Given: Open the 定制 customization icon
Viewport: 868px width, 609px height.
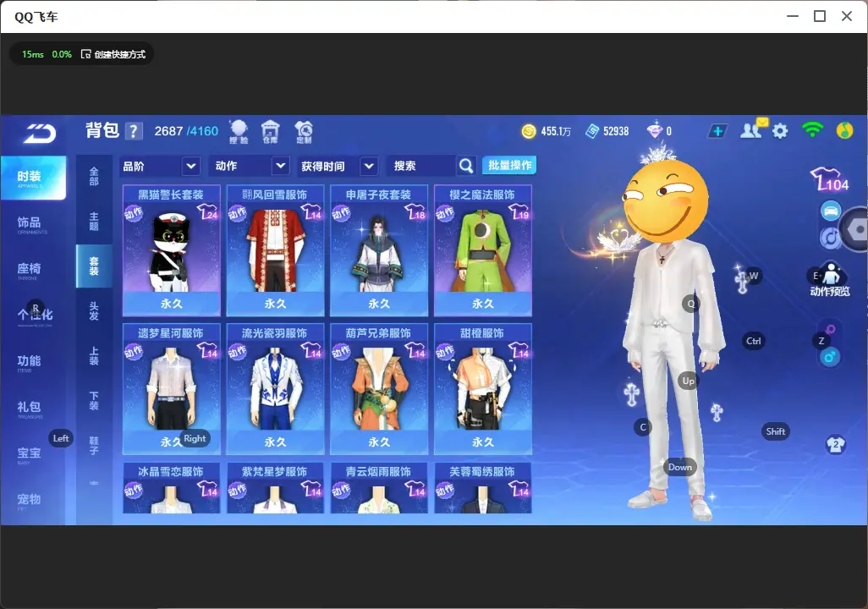Looking at the screenshot, I should tap(304, 132).
